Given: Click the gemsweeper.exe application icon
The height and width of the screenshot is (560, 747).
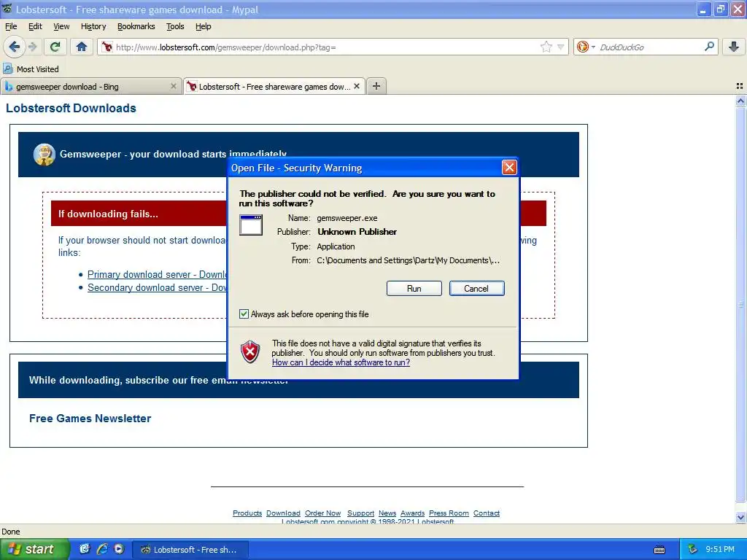Looking at the screenshot, I should 251,225.
